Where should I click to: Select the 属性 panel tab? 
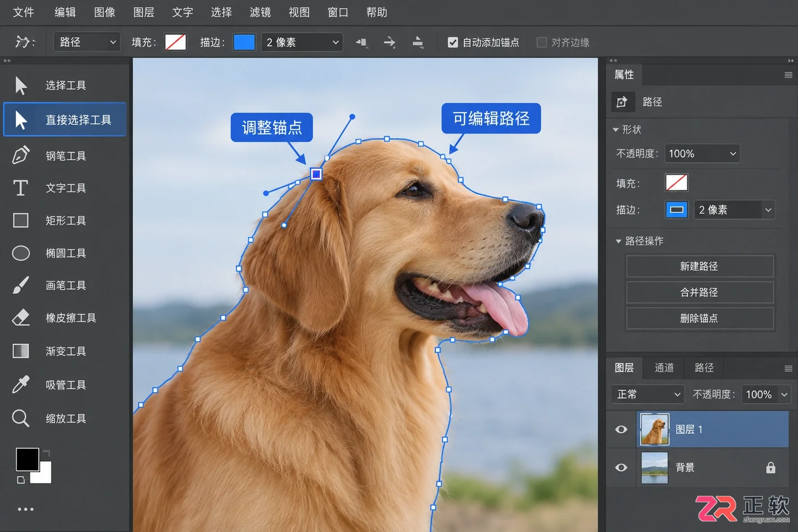coord(624,75)
